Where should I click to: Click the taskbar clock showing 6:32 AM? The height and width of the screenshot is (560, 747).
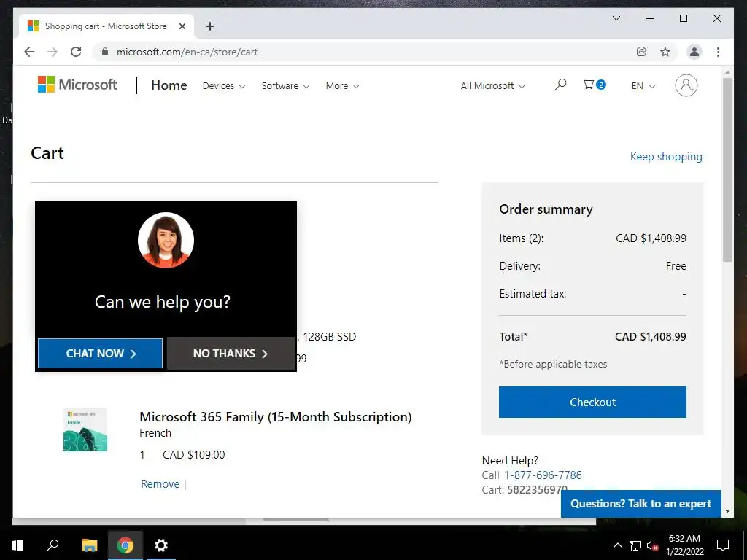(x=684, y=545)
